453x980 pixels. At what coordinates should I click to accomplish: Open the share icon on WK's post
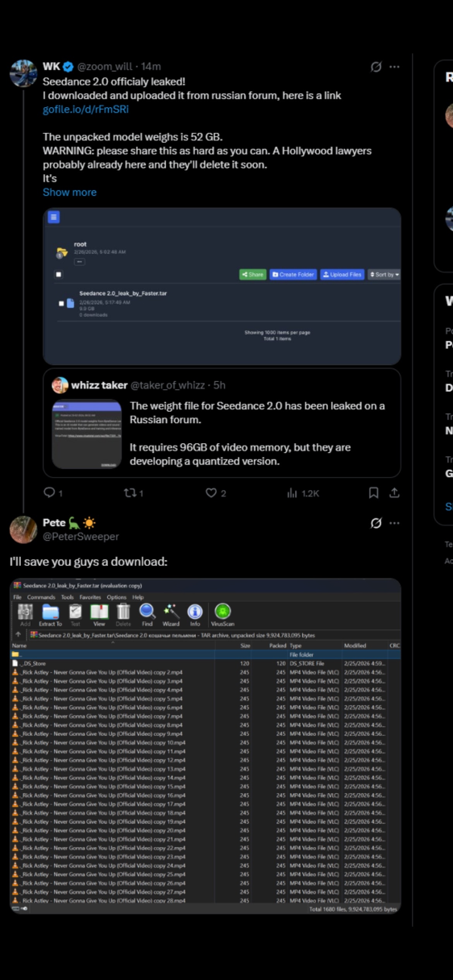point(394,492)
